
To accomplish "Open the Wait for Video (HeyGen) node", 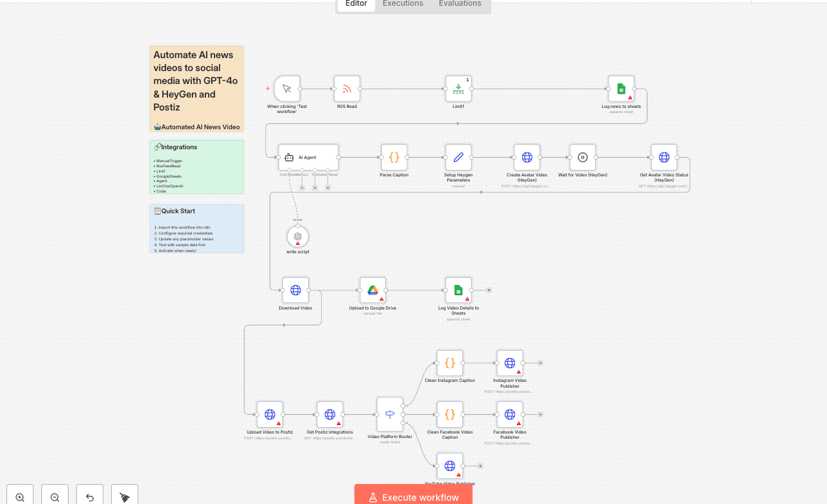I will [x=582, y=158].
